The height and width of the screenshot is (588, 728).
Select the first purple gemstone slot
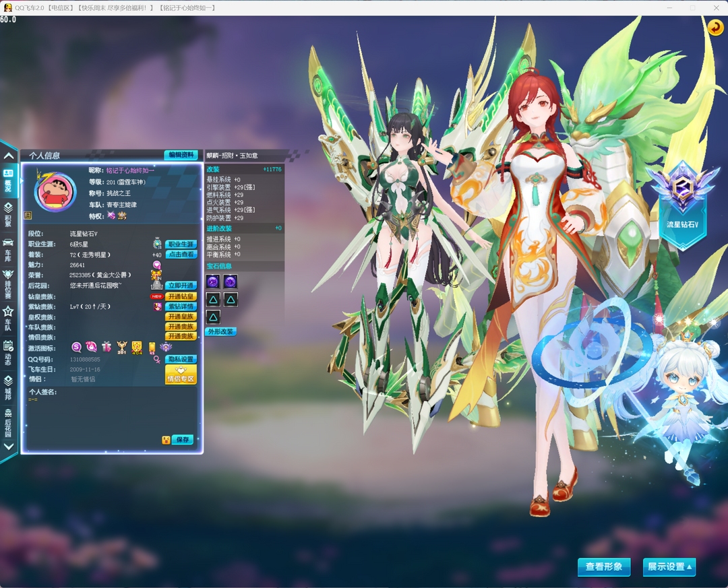[213, 282]
